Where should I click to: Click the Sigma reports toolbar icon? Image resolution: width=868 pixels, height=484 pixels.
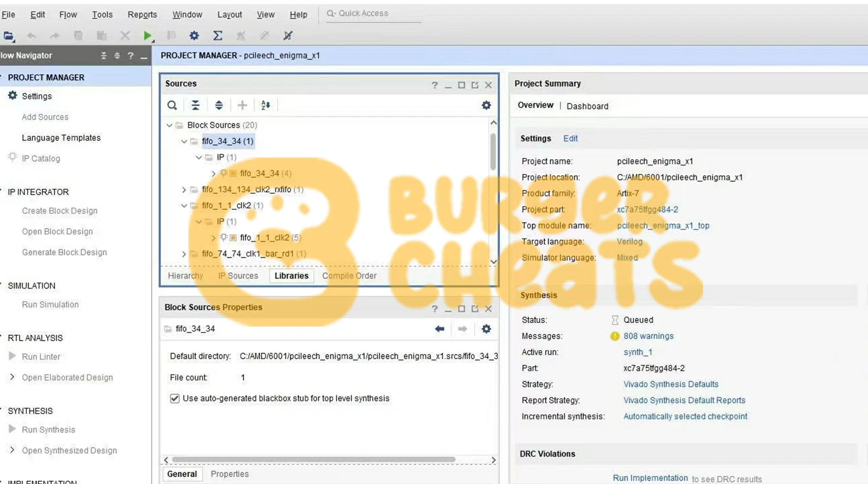tap(217, 36)
